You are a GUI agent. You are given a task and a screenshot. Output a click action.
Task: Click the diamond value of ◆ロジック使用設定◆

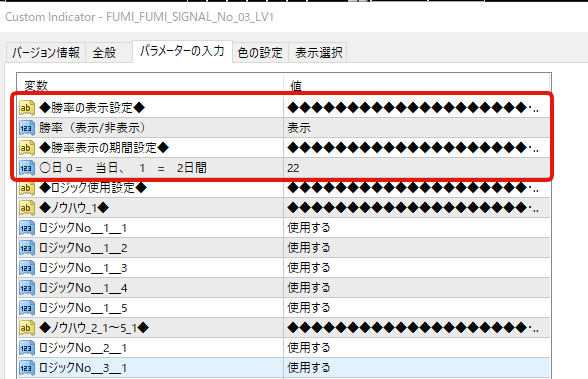tap(413, 188)
